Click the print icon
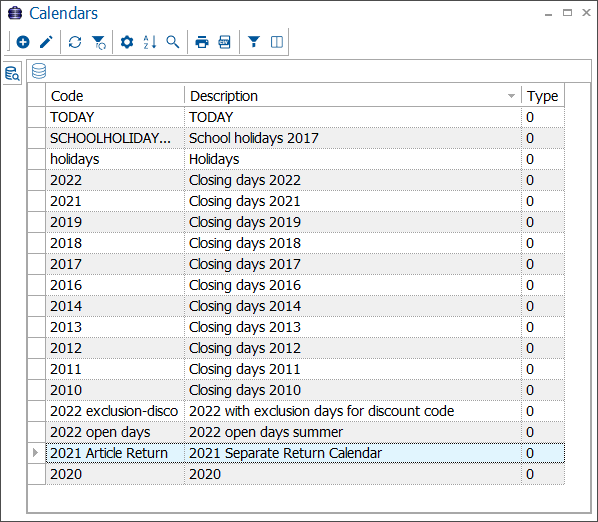Screen dimensions: 598x522 point(202,42)
